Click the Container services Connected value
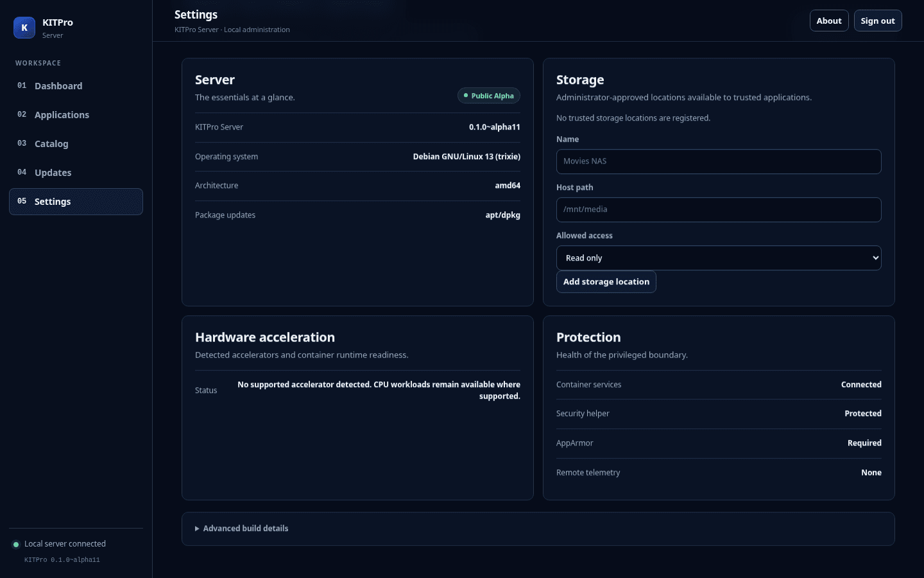 [x=861, y=385]
